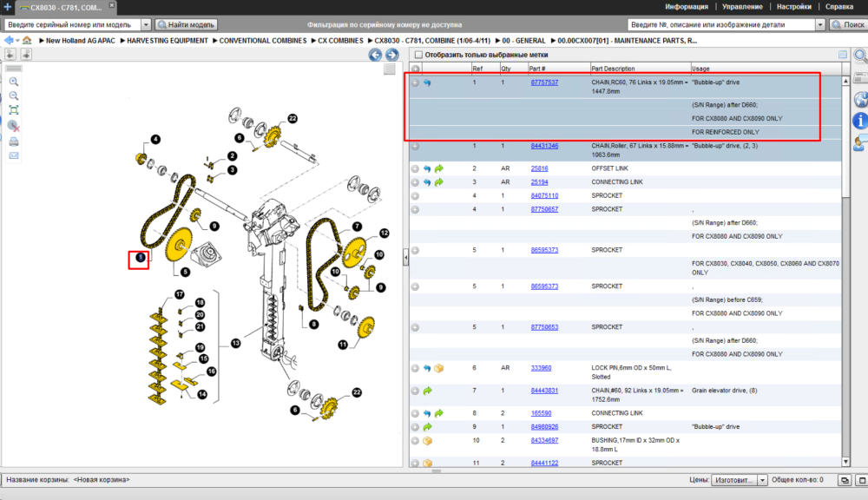Email the diagram via envelope icon
Image resolution: width=868 pixels, height=500 pixels.
[14, 155]
